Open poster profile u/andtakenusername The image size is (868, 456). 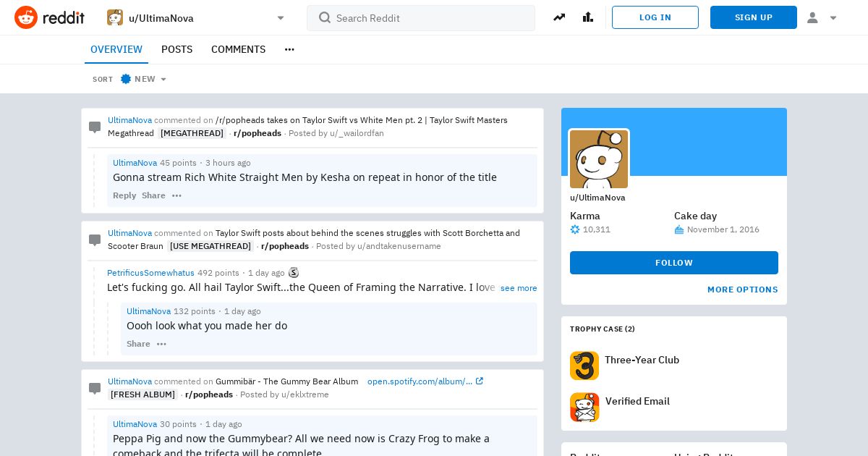(399, 246)
